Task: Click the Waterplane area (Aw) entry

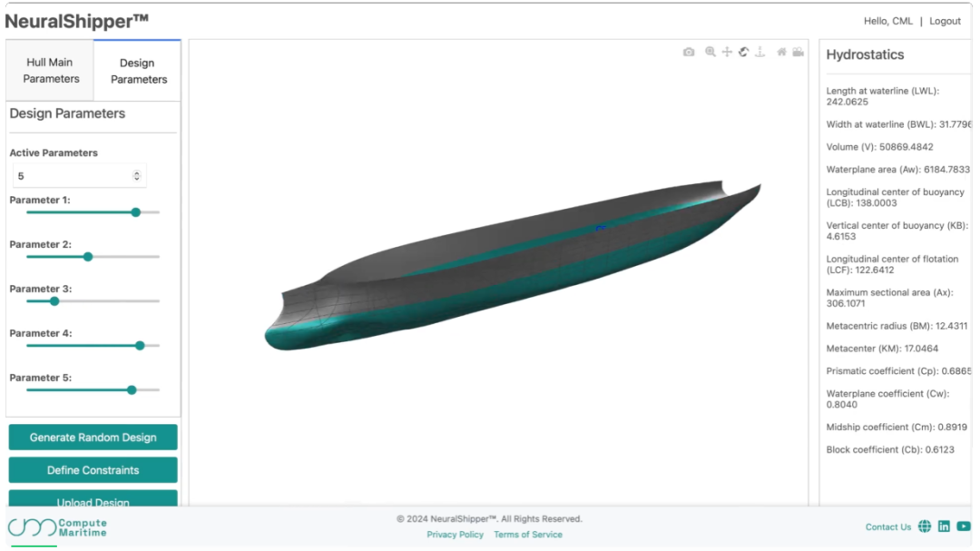Action: pyautogui.click(x=898, y=170)
